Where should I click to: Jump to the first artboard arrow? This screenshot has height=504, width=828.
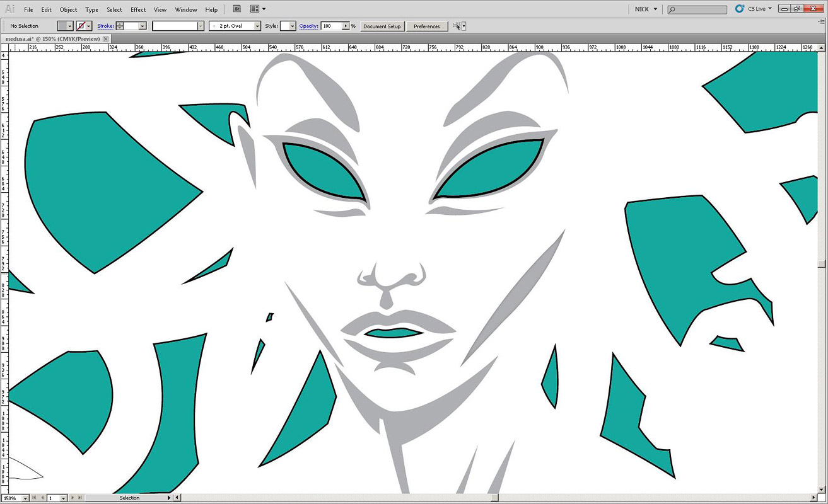pyautogui.click(x=35, y=498)
